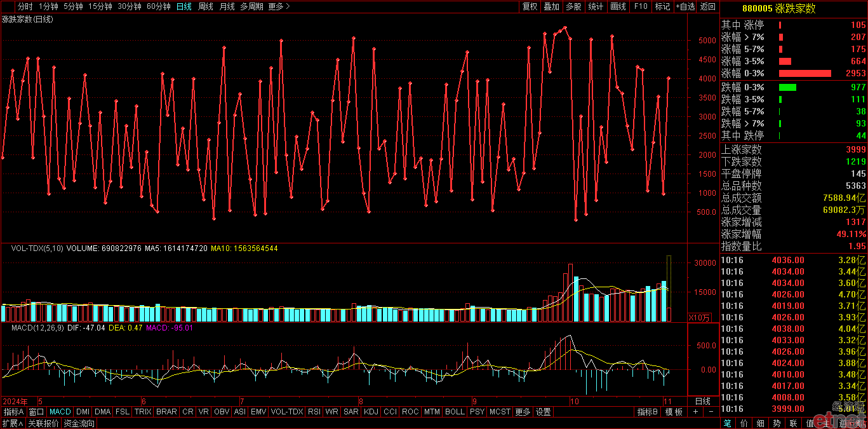The image size is (868, 429).
Task: Select TRIX indicator tab
Action: pyautogui.click(x=143, y=412)
